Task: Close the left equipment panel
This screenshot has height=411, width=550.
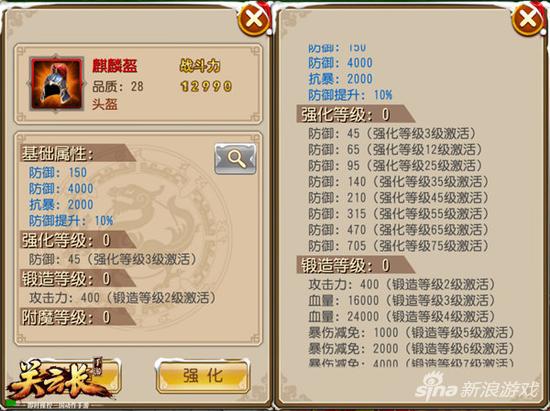Action: click(x=254, y=20)
